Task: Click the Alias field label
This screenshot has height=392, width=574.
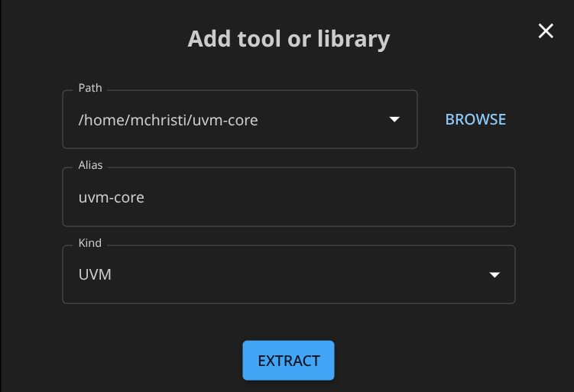Action: coord(91,166)
